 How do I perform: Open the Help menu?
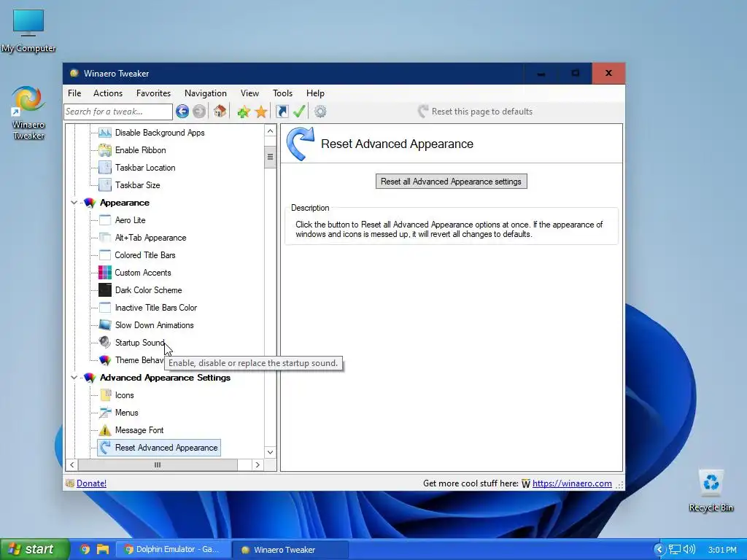pos(315,93)
